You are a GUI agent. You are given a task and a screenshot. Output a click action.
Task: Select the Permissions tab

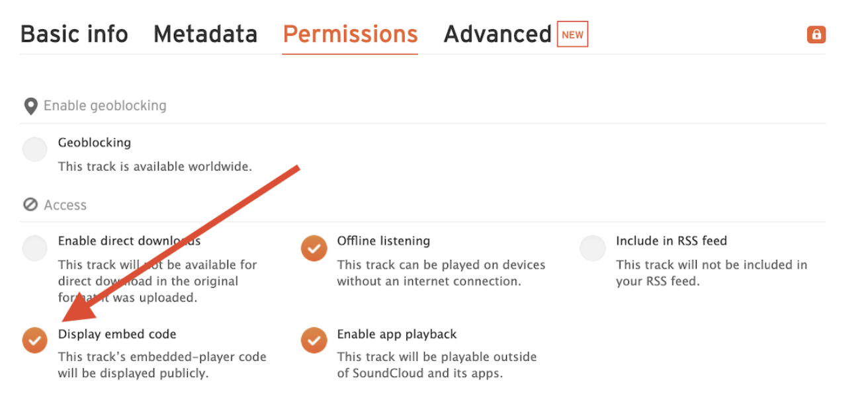[x=350, y=34]
